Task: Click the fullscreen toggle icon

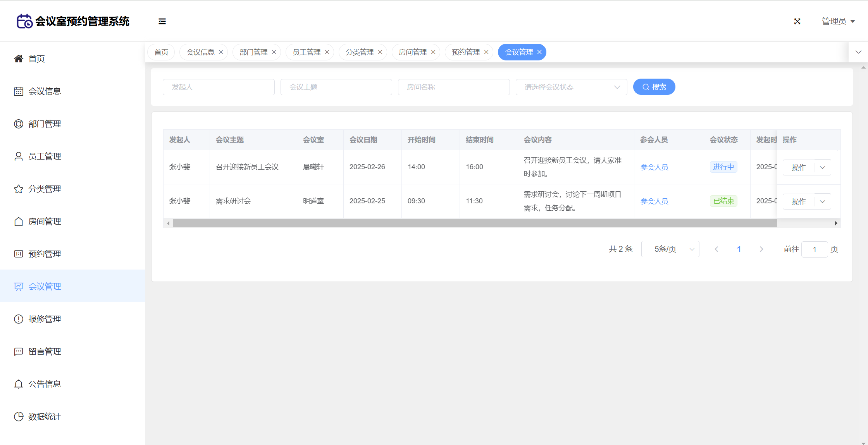Action: pyautogui.click(x=797, y=21)
